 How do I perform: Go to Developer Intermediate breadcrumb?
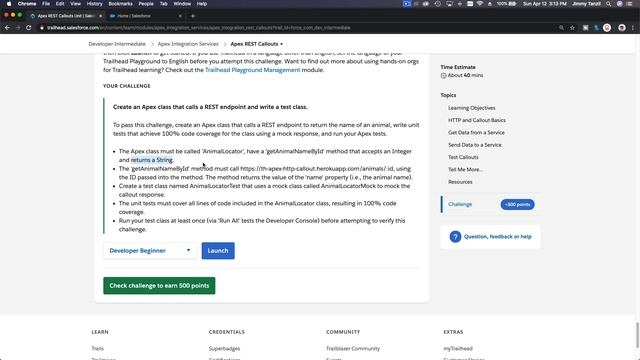(x=117, y=44)
